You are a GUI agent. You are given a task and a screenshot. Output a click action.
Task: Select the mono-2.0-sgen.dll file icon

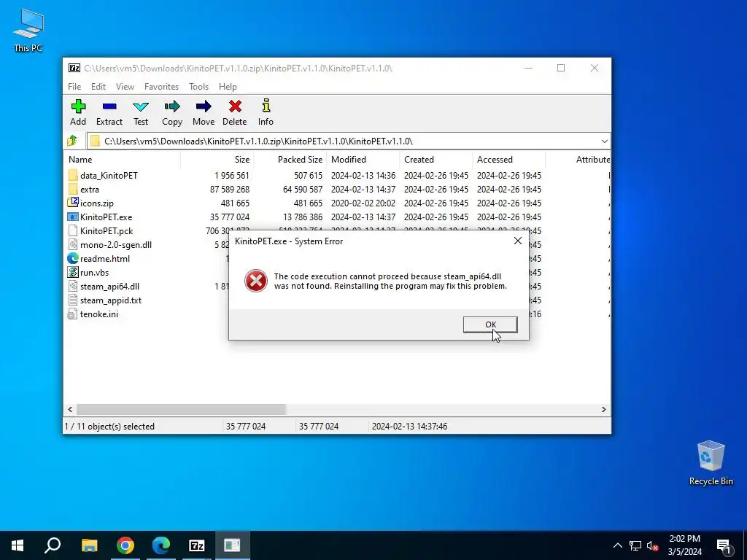[x=73, y=244]
